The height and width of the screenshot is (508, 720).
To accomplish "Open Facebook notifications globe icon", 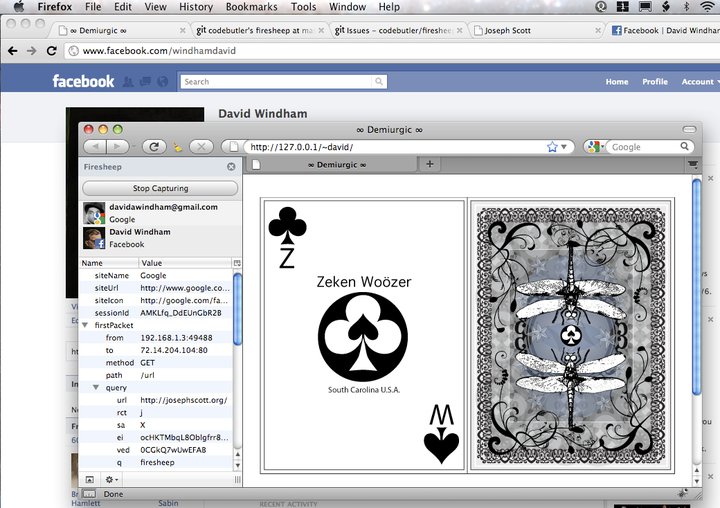I will (x=163, y=81).
